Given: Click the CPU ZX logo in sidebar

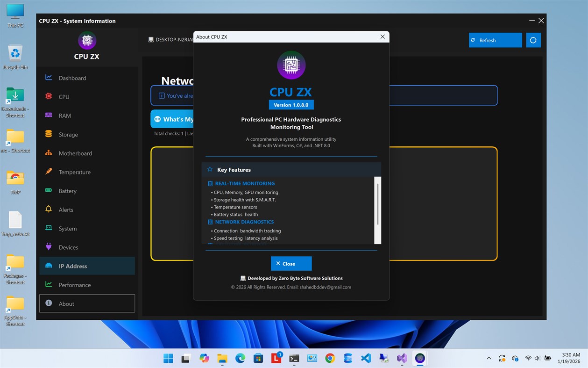Looking at the screenshot, I should tap(87, 40).
